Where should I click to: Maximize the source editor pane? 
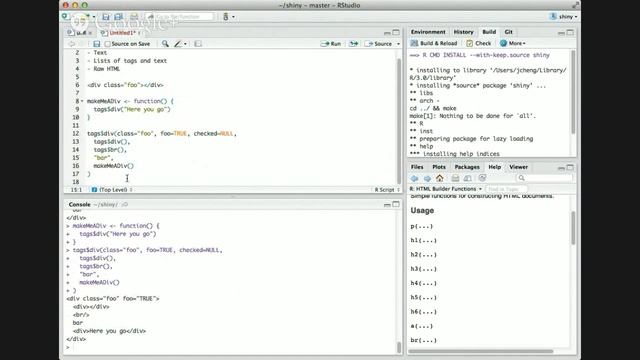click(x=396, y=32)
